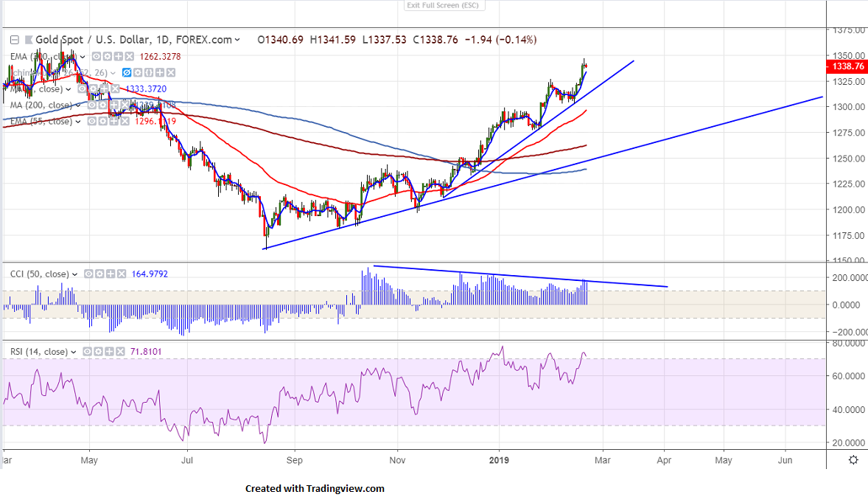Open the RSI (14, close) dropdown chevron

tap(74, 352)
